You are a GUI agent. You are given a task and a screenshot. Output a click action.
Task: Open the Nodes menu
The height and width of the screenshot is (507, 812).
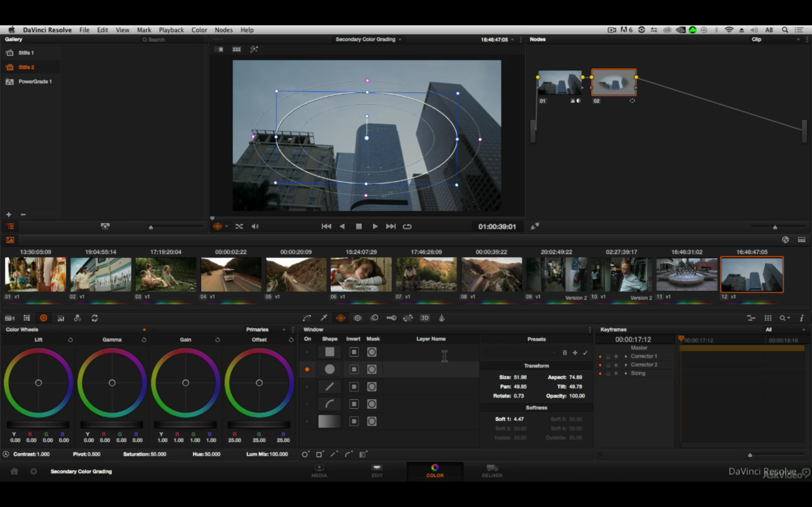[224, 30]
